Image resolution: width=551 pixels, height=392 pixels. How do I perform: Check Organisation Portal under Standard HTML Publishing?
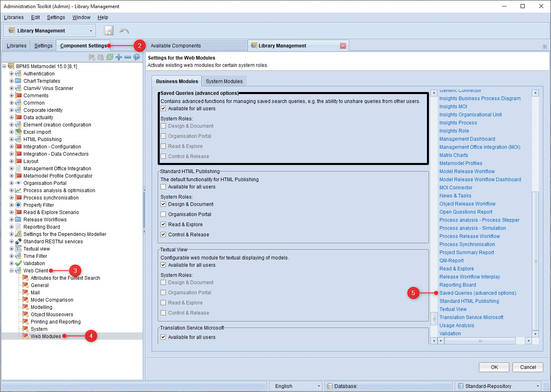(163, 214)
